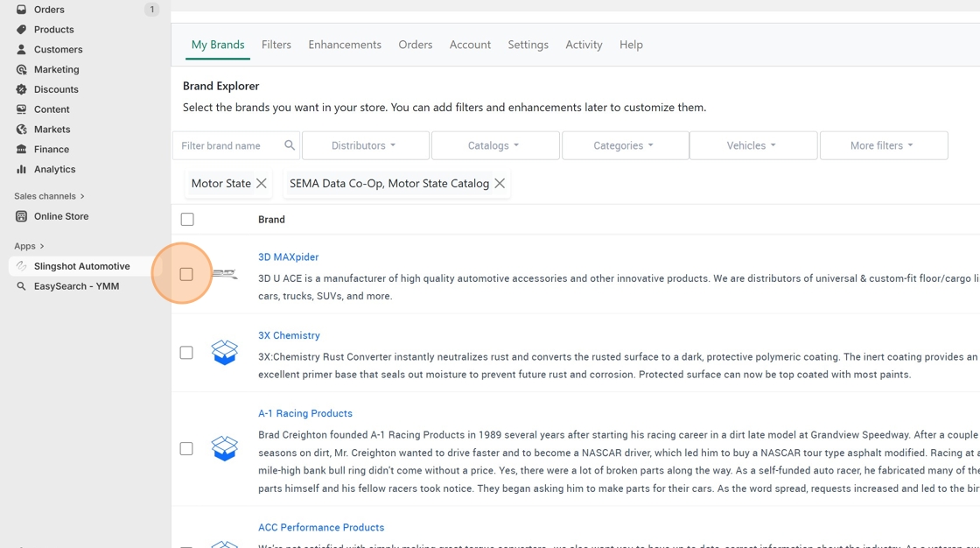Click the Discounts badge icon
980x548 pixels.
[x=21, y=89]
